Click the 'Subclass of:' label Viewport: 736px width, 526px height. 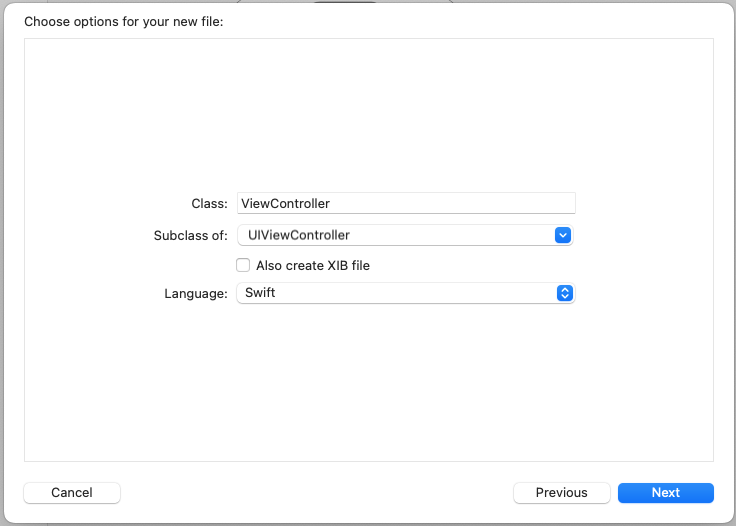[191, 236]
